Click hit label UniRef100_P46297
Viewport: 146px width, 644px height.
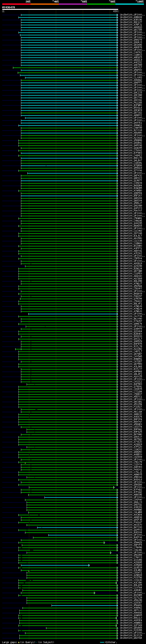pos(131,296)
